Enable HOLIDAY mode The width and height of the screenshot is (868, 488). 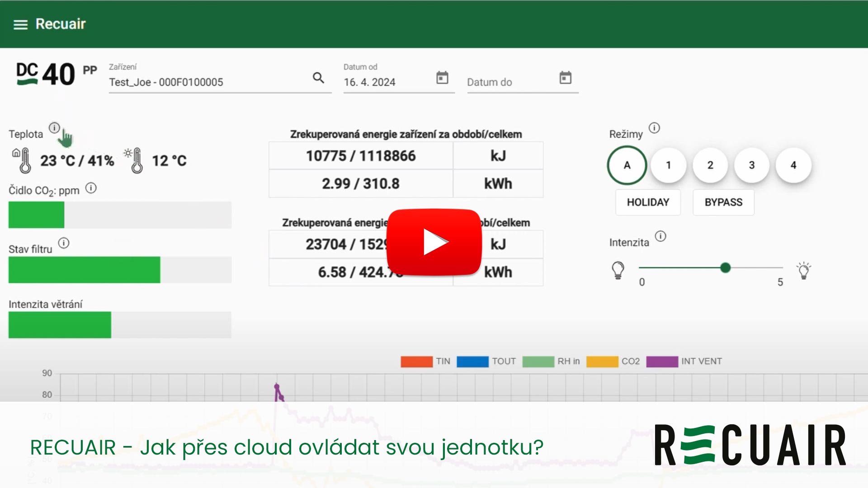(647, 202)
